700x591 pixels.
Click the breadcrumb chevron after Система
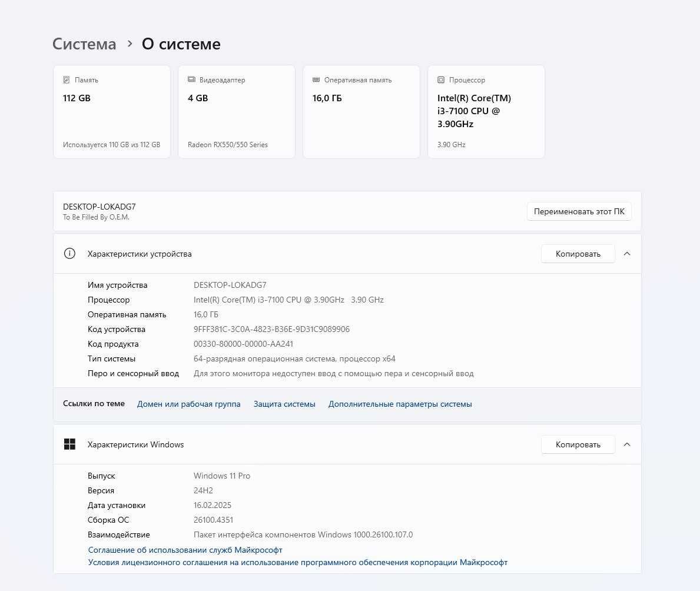(x=130, y=44)
